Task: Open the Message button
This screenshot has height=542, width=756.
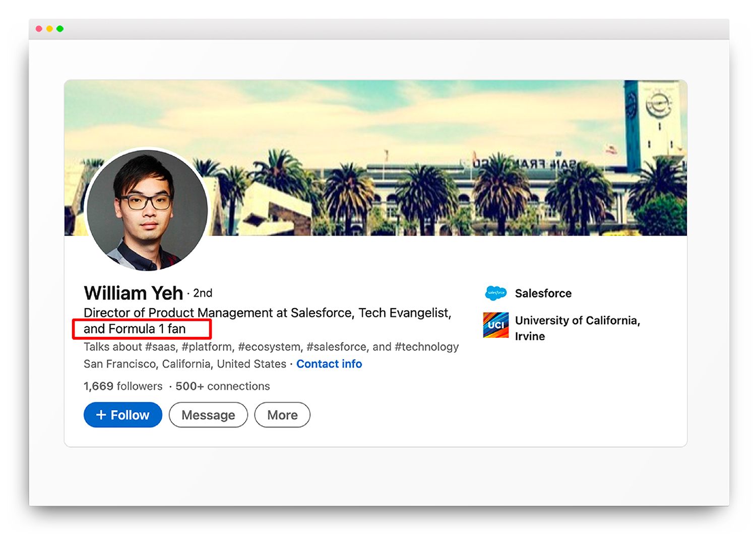Action: (x=208, y=414)
